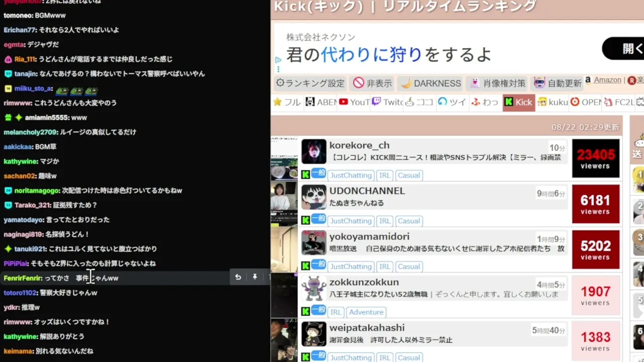Click the Kick K icon in yokoyamamidori's row
644x362 pixels.
pos(305,266)
